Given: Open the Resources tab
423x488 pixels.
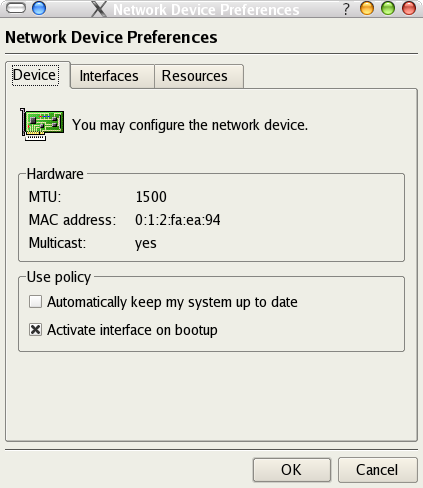Looking at the screenshot, I should [x=195, y=76].
